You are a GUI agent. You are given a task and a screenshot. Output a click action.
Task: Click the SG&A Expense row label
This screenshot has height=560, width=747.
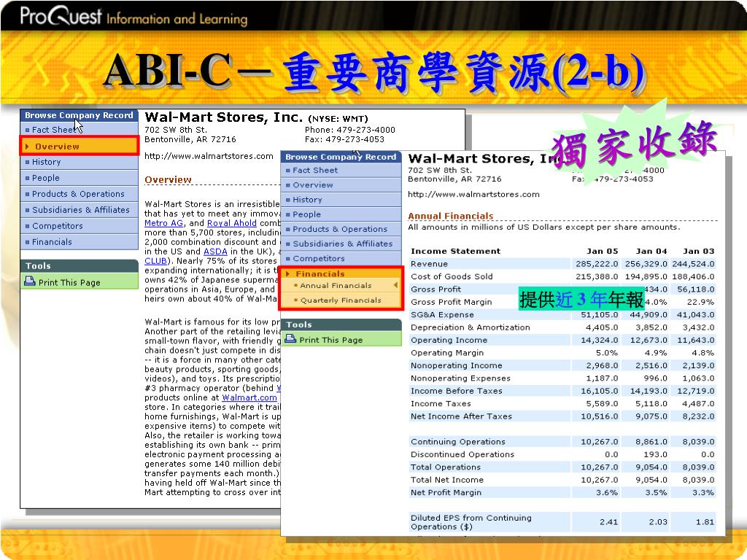[x=442, y=315]
